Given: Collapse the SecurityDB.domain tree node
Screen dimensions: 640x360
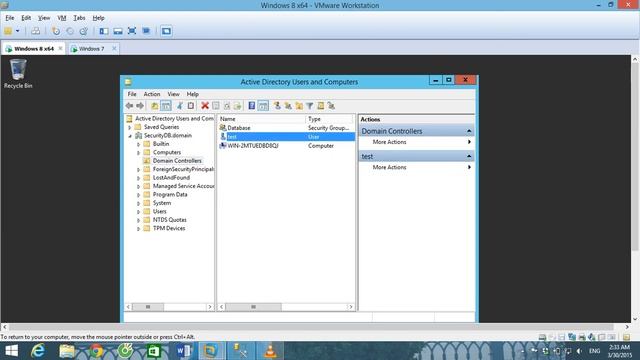Looking at the screenshot, I should 130,136.
